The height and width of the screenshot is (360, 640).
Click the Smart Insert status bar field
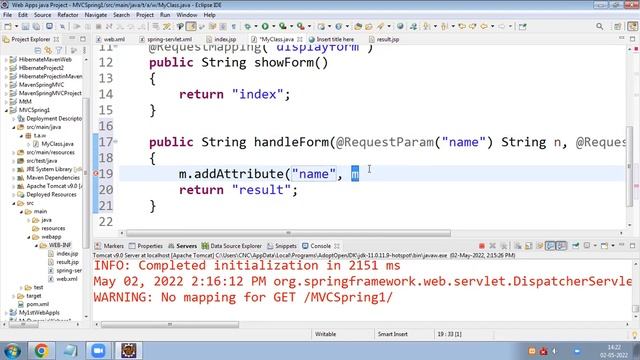click(393, 334)
